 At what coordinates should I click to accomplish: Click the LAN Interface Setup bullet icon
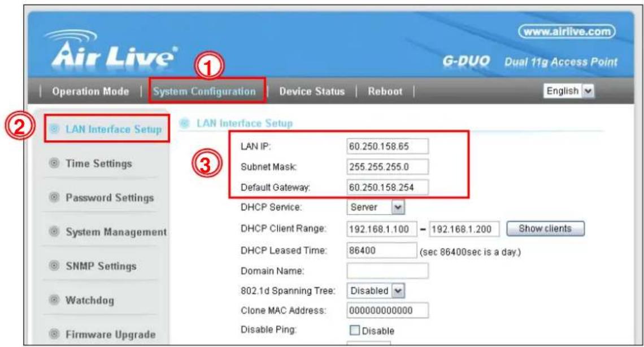coord(54,129)
